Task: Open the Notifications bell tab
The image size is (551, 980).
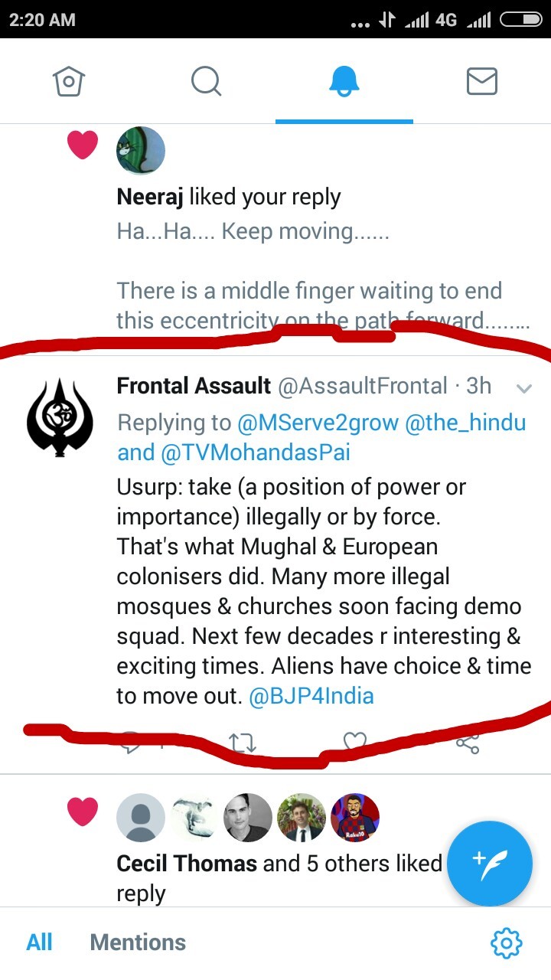Action: click(344, 81)
